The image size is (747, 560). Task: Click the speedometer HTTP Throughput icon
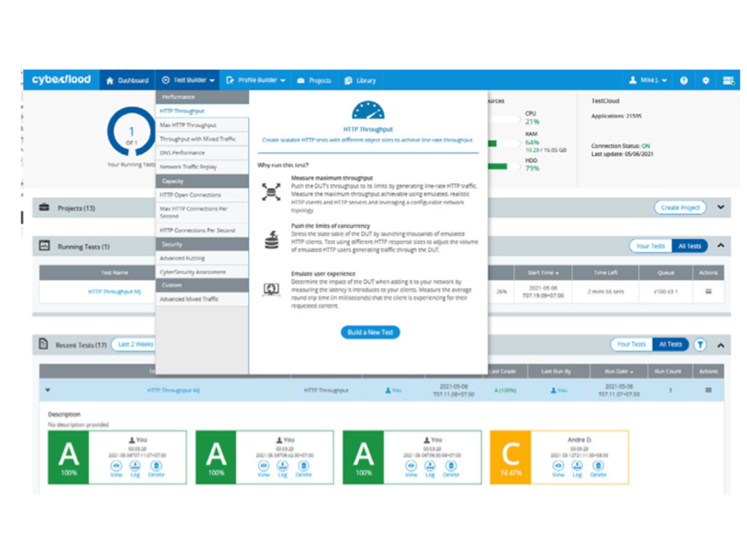[368, 110]
